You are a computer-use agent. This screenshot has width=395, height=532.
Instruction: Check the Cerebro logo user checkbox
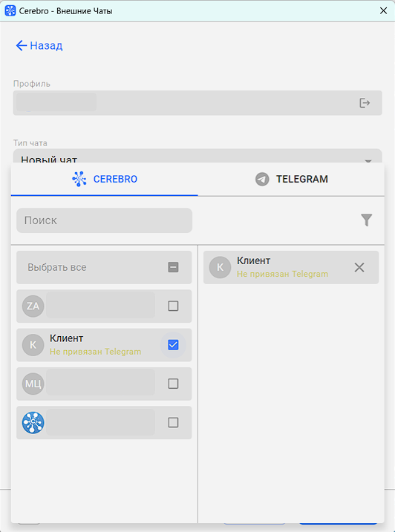click(x=173, y=423)
